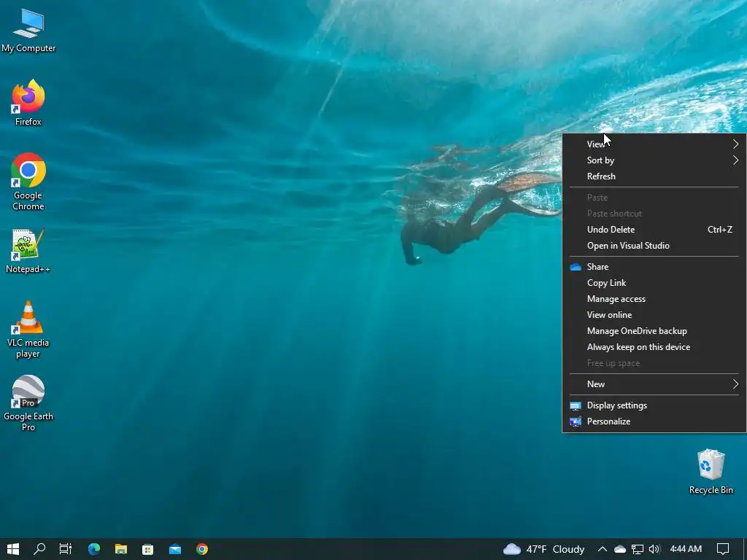This screenshot has width=747, height=560.
Task: Open taskbar Search magnifier
Action: pyautogui.click(x=39, y=549)
